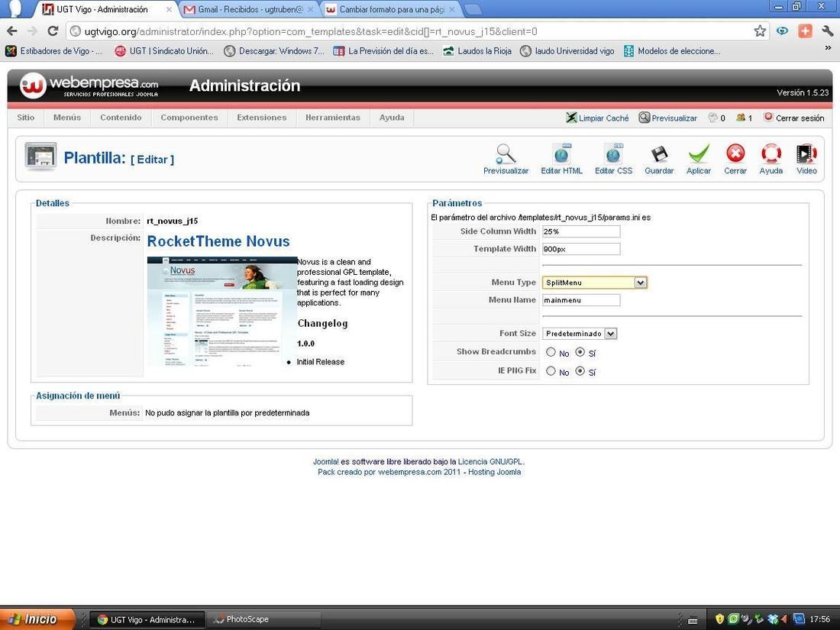Open the Componentes menu
The height and width of the screenshot is (630, 840).
point(189,118)
